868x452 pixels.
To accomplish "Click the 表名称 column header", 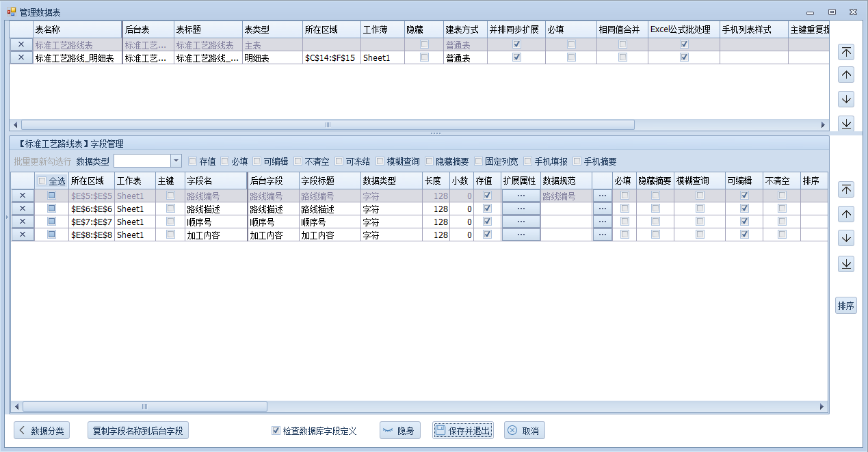I will tap(77, 30).
